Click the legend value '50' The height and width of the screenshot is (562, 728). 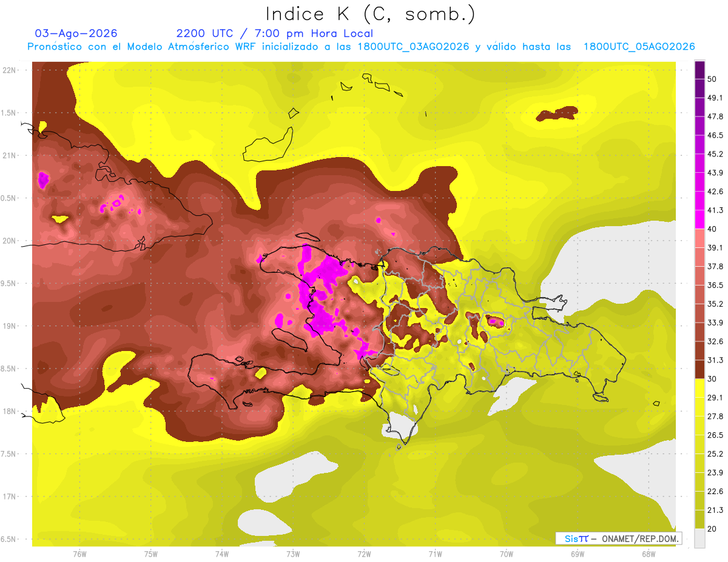[x=712, y=79]
